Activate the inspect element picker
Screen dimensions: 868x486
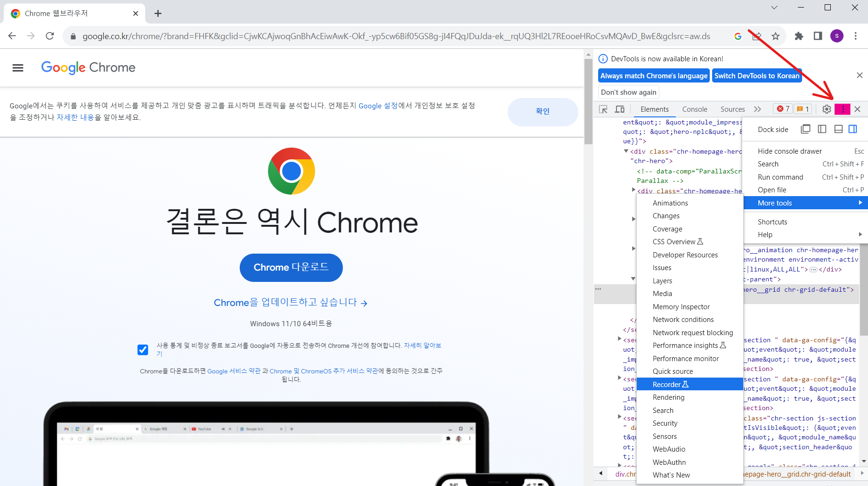(603, 109)
